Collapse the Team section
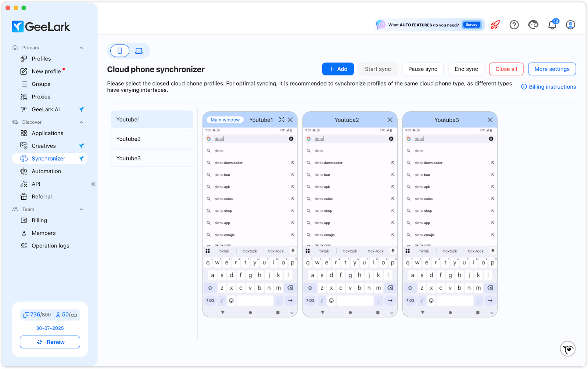The height and width of the screenshot is (369, 588). coord(81,209)
